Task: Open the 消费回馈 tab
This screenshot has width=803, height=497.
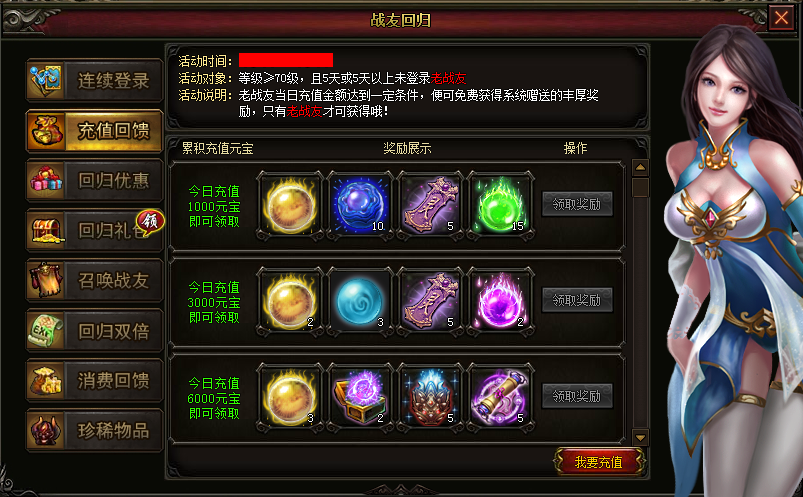Action: (x=95, y=380)
